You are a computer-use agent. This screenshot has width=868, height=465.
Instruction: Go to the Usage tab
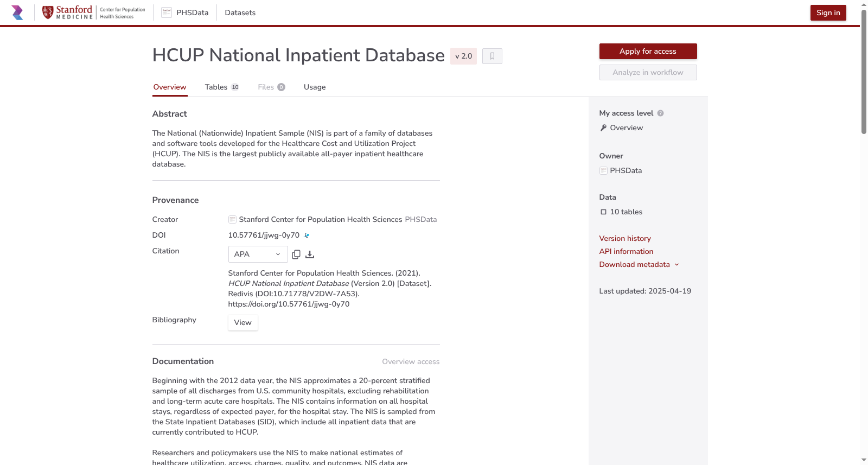pos(315,87)
